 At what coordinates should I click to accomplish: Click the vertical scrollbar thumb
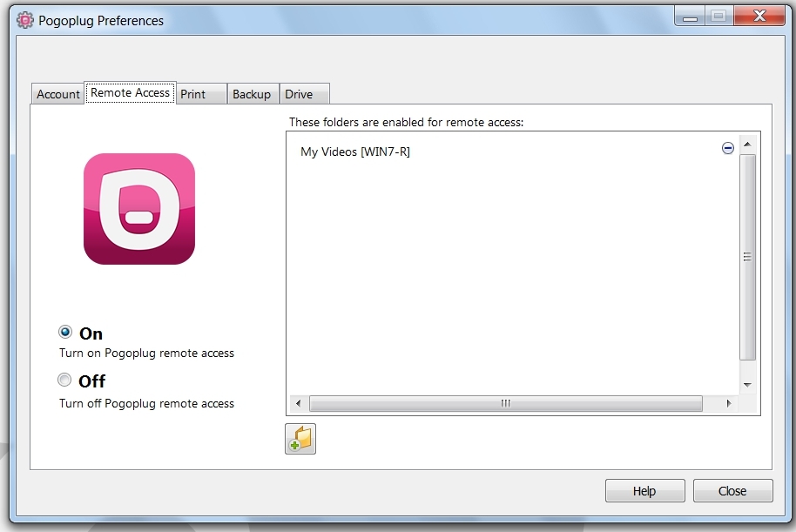coord(747,258)
